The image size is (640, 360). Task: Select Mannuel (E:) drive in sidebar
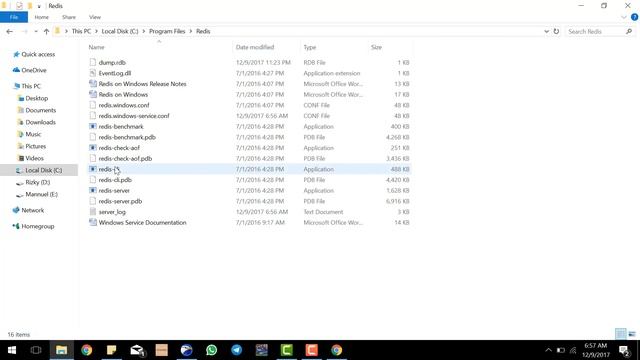[x=37, y=194]
